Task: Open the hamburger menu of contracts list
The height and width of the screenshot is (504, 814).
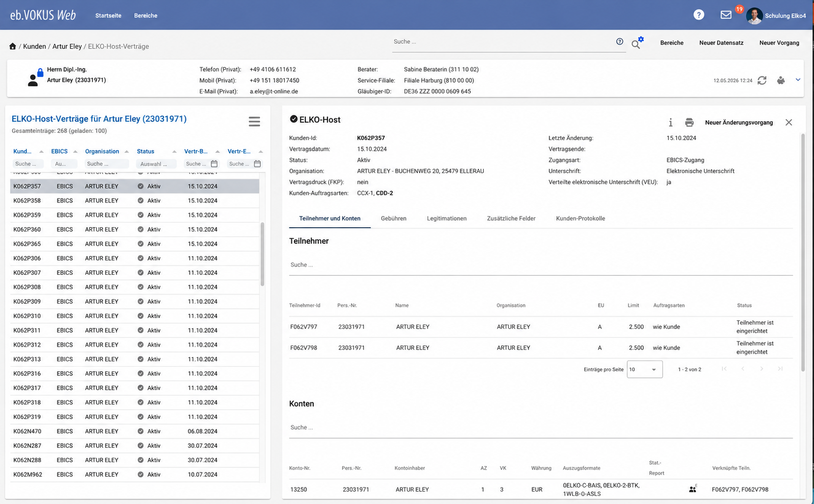Action: tap(254, 122)
